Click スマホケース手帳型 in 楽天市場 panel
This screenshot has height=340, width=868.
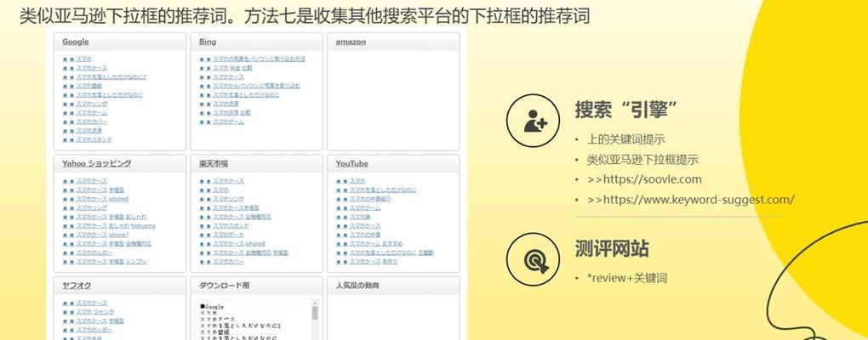point(236,208)
